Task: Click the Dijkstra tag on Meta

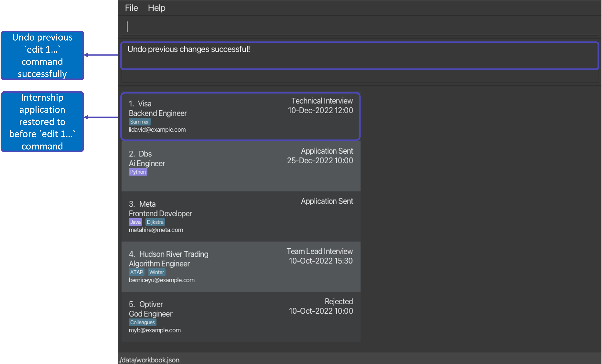Action: coord(155,222)
